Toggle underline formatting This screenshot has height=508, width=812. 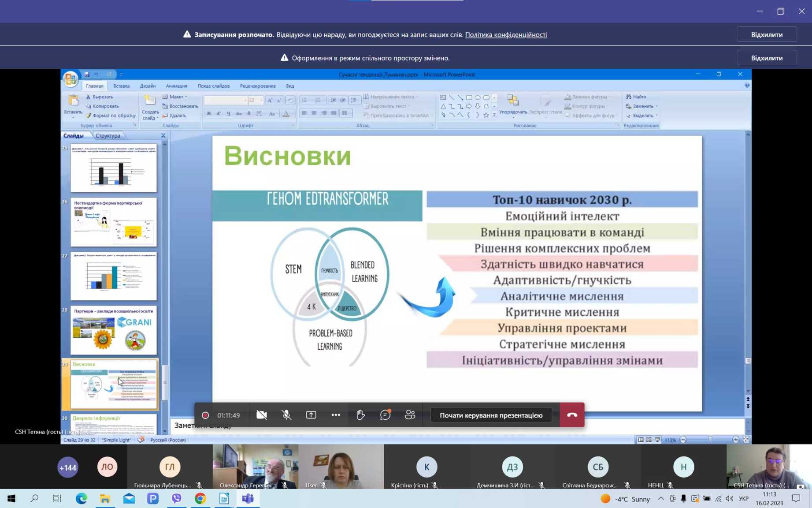click(229, 114)
